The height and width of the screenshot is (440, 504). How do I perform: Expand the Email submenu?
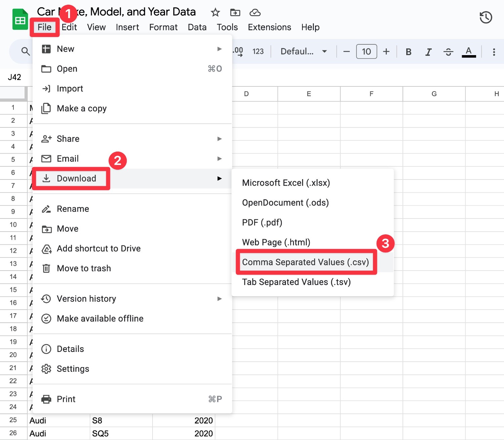coord(132,159)
